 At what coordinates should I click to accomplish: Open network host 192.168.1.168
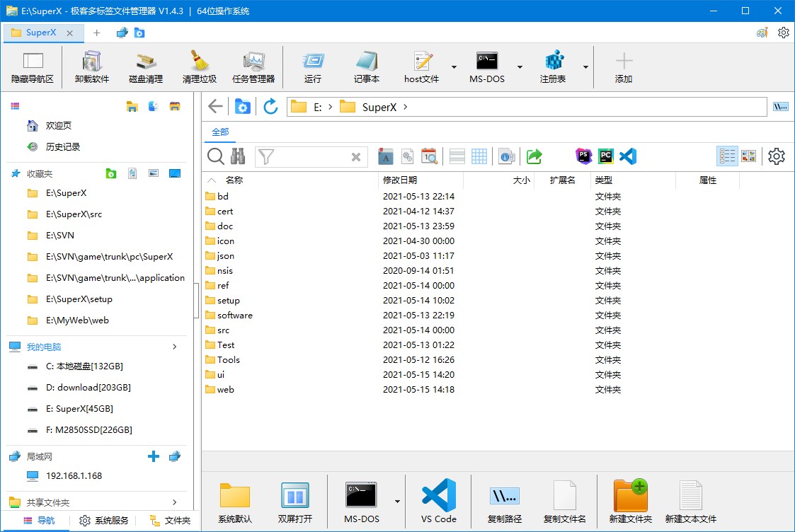(74, 476)
